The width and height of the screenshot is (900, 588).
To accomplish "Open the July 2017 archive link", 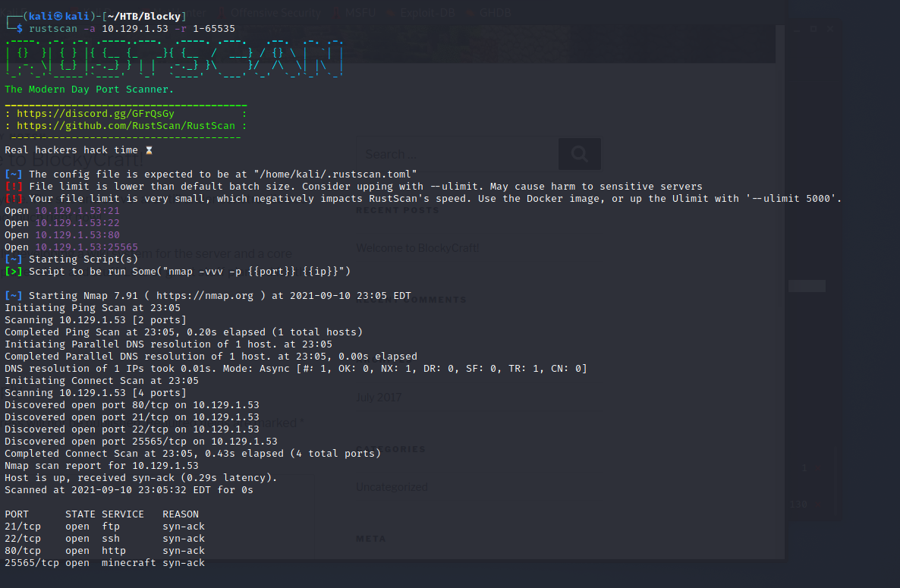I will [x=379, y=397].
